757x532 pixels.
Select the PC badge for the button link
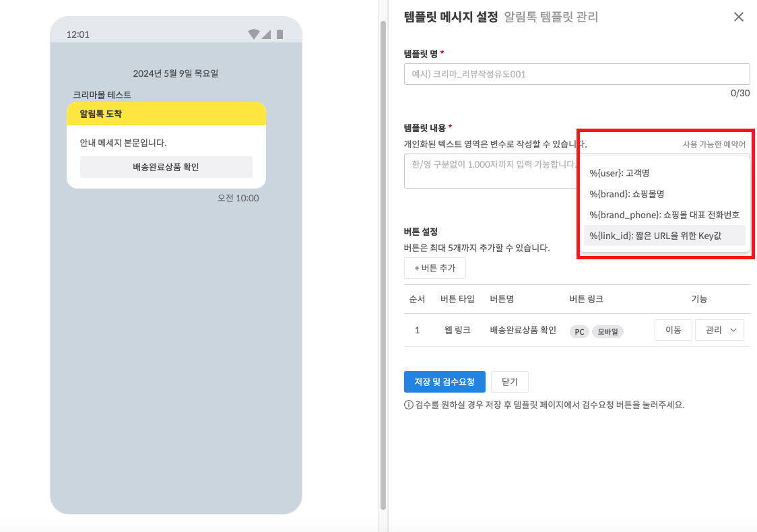579,331
